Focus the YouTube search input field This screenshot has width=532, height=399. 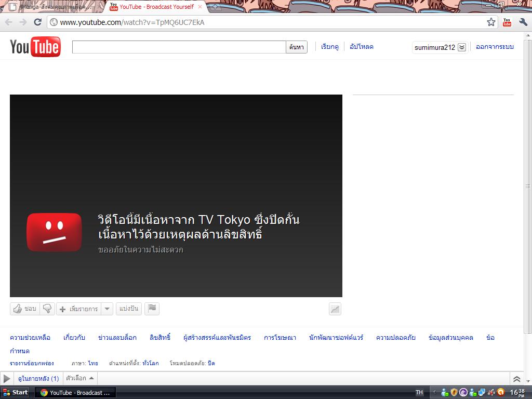point(179,47)
